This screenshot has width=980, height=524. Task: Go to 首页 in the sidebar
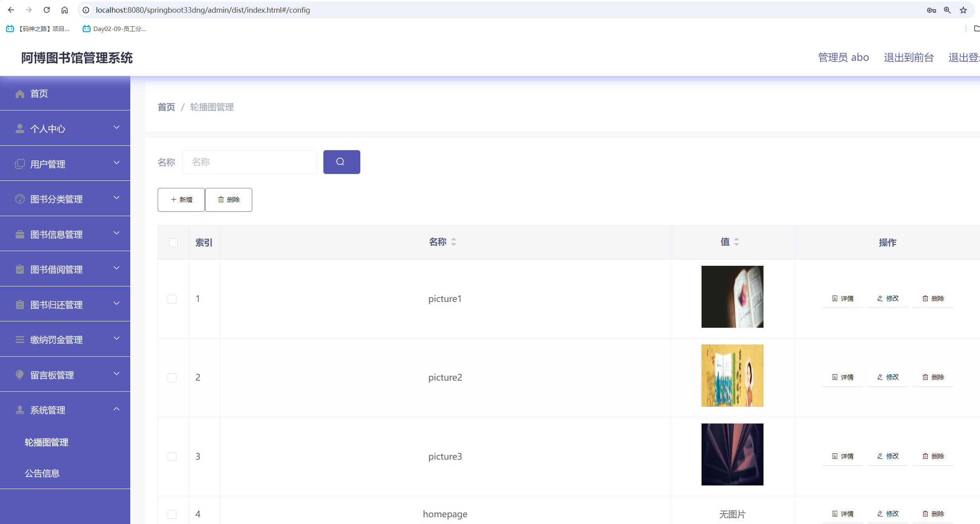[x=39, y=93]
